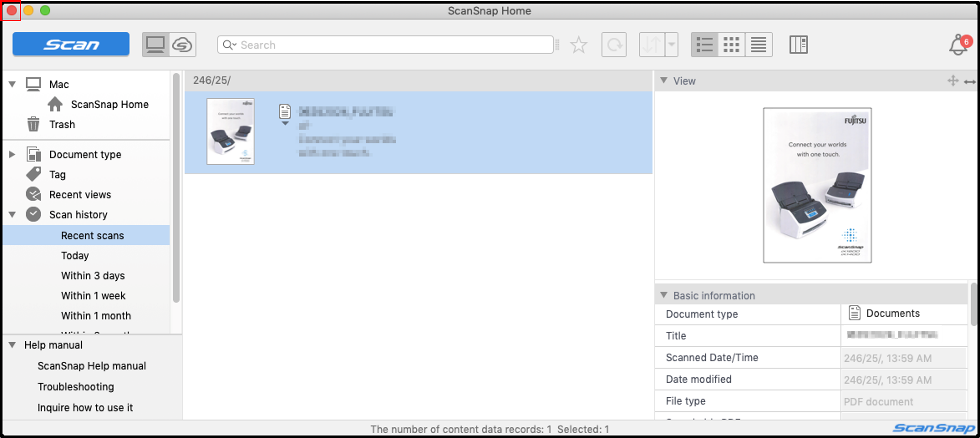Open ScanSnap Help manual link
The height and width of the screenshot is (438, 980).
tap(92, 366)
